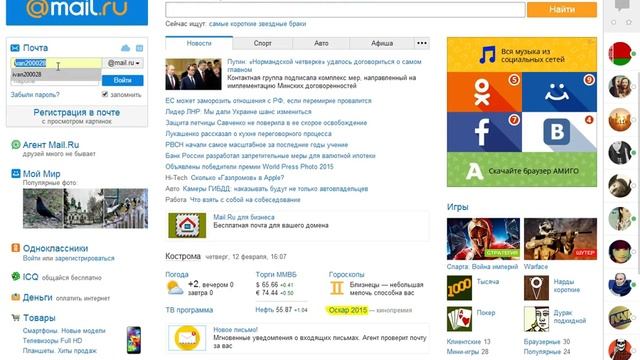
Task: Open the Нефть 55.87 quote link
Action: pyautogui.click(x=281, y=310)
